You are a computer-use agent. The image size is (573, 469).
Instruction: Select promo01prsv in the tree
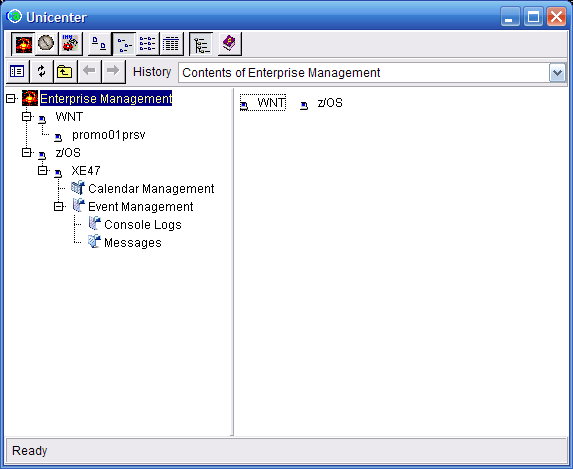click(109, 135)
